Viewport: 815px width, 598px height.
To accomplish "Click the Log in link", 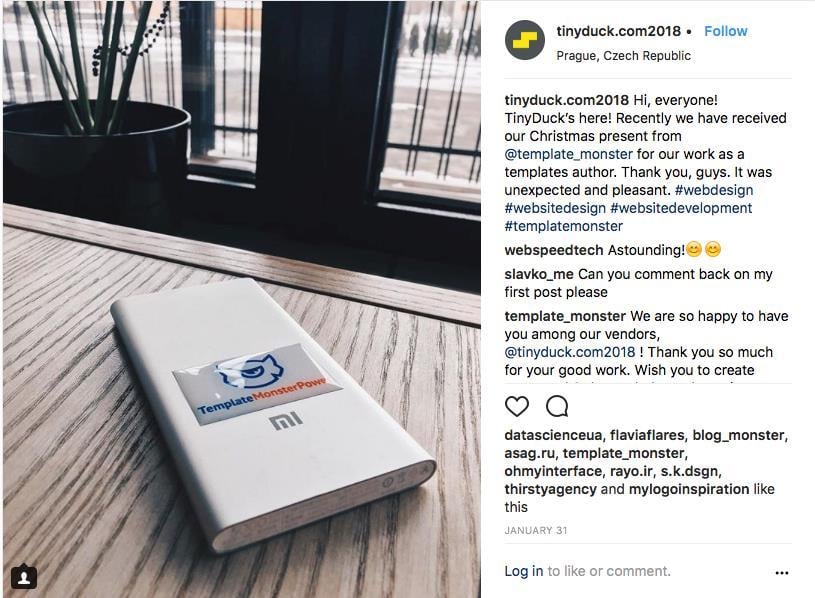I will pos(524,572).
